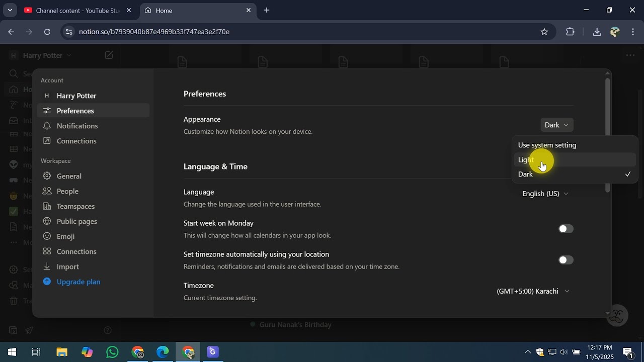Select the Light appearance option

[x=575, y=160]
